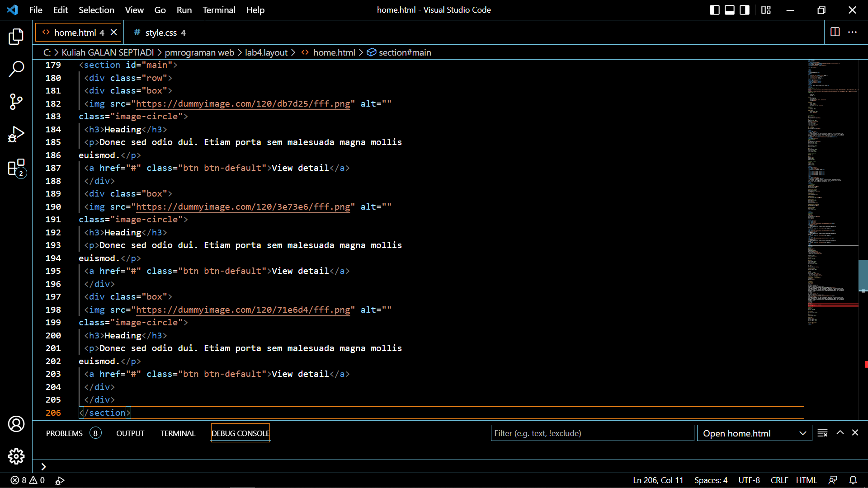Toggle the secondary sidebar visibility
This screenshot has width=868, height=488.
[744, 9]
